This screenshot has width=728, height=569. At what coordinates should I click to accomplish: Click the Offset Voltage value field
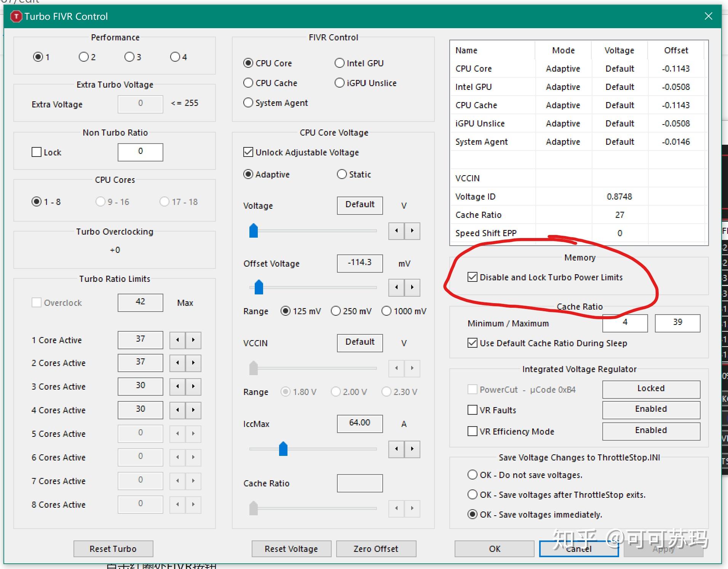[x=360, y=263]
